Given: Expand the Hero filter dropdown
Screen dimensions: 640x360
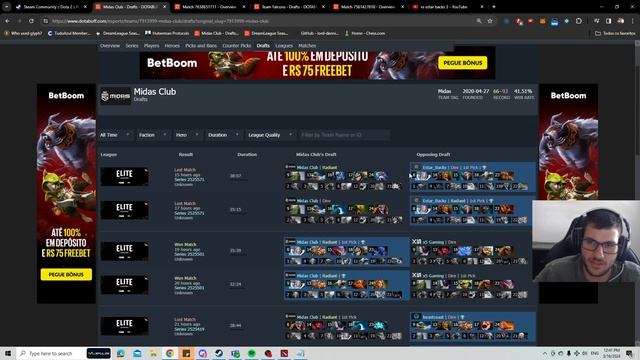Looking at the screenshot, I should click(187, 135).
